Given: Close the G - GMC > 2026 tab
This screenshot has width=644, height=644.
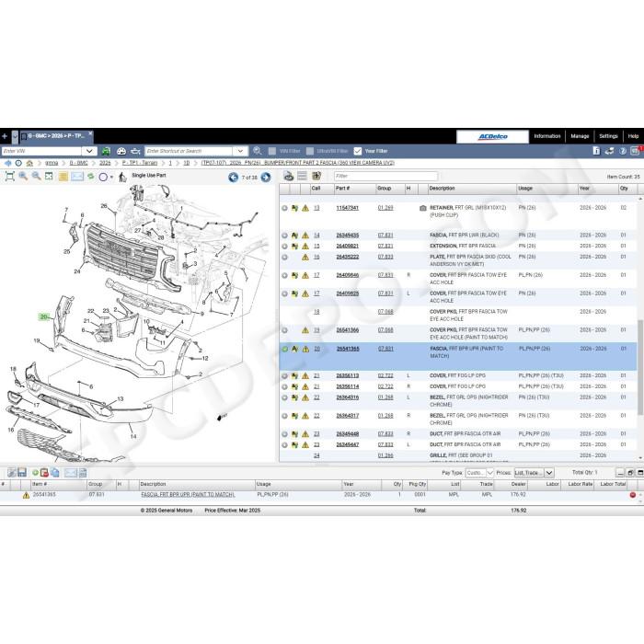Looking at the screenshot, I should pos(90,133).
